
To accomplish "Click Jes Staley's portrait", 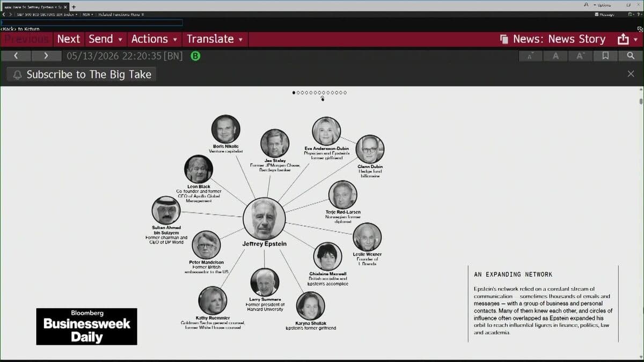I will 275,143.
